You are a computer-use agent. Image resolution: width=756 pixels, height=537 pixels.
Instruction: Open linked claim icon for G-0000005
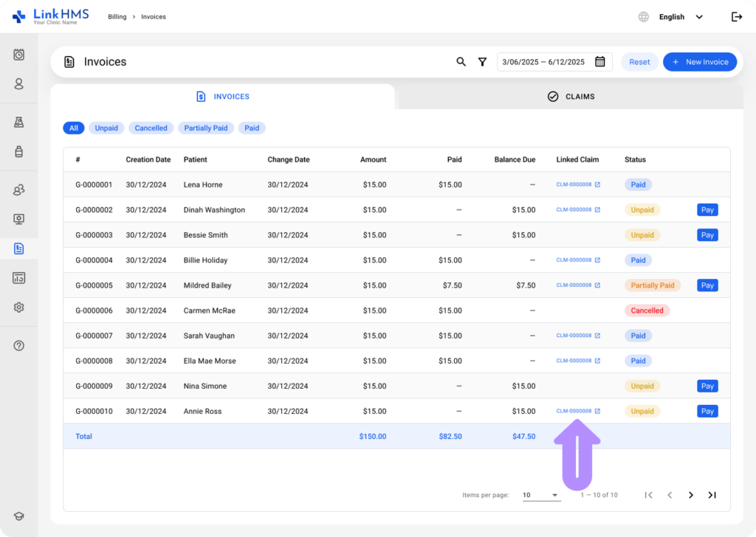click(x=597, y=285)
